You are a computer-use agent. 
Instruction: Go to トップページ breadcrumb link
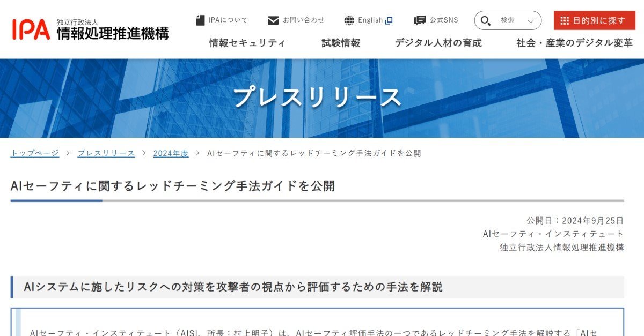[35, 153]
